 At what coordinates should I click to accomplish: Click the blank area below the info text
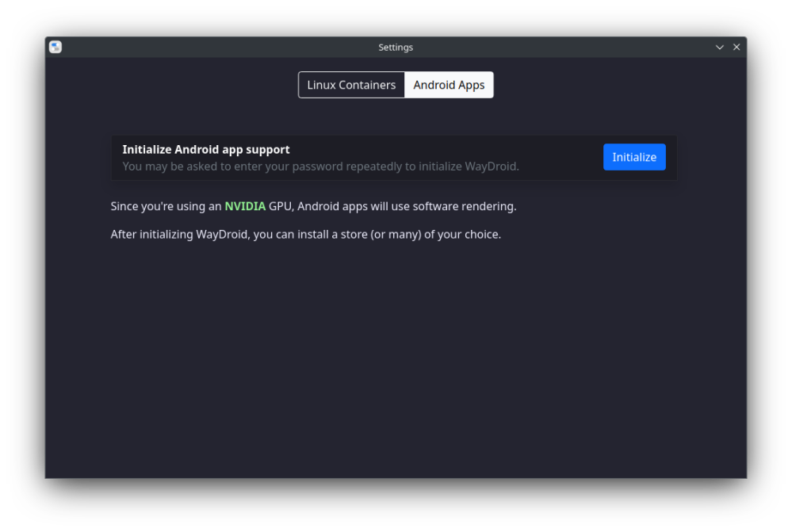coord(396,357)
